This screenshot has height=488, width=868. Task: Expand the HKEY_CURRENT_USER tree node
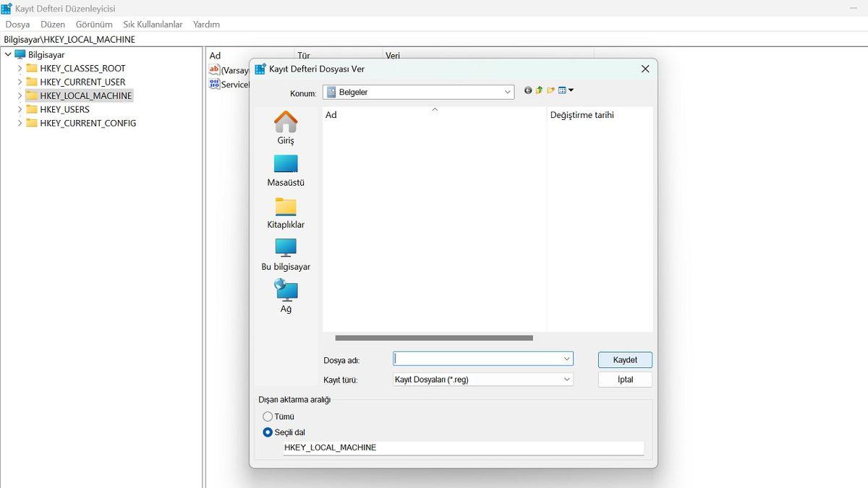coord(20,82)
